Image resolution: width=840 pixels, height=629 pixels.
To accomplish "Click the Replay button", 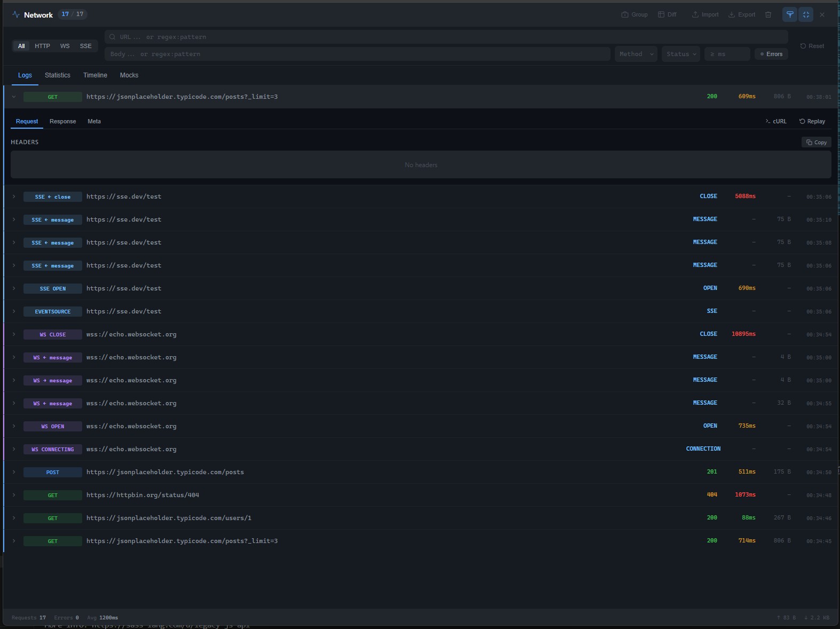I will click(x=812, y=121).
